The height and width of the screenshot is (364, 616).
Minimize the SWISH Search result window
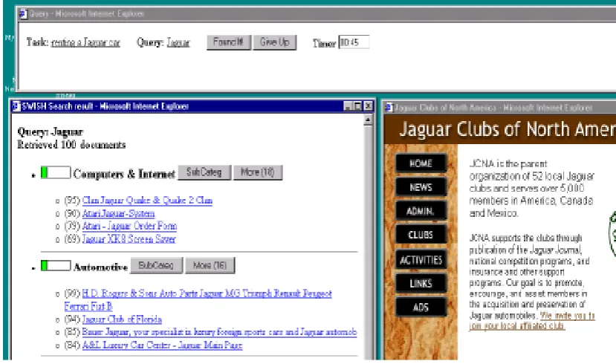tap(348, 106)
